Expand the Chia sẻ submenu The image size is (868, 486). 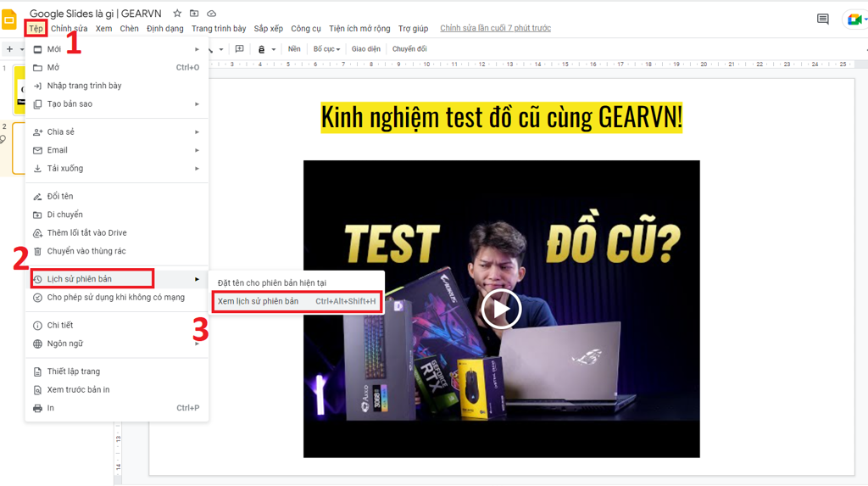pyautogui.click(x=117, y=132)
